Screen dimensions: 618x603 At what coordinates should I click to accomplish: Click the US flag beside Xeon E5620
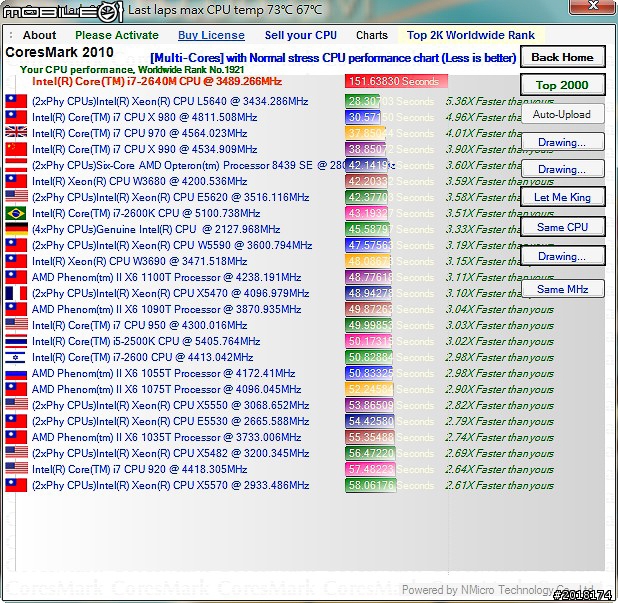(16, 197)
